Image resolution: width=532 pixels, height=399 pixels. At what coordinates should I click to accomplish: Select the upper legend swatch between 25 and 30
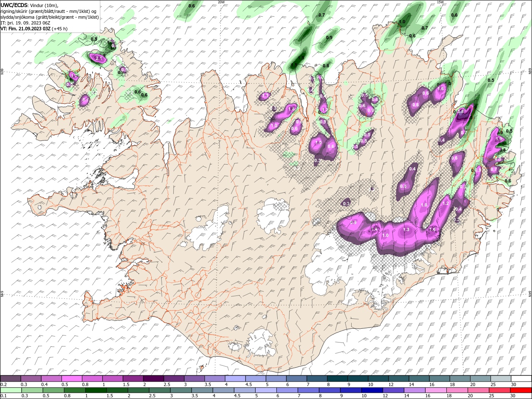[501, 379]
